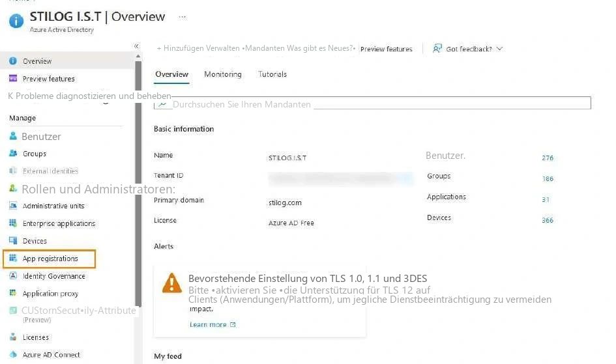Open App registrations in sidebar
Viewport: 616px width, 364px height.
coord(49,259)
